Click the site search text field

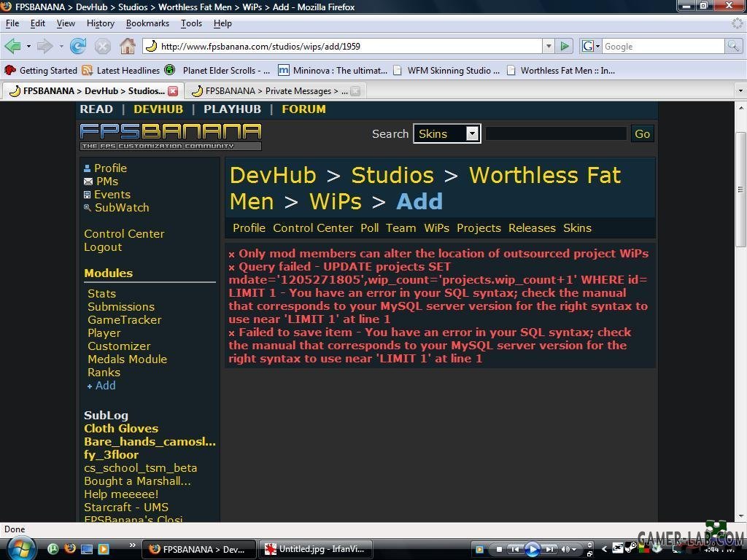[x=556, y=134]
